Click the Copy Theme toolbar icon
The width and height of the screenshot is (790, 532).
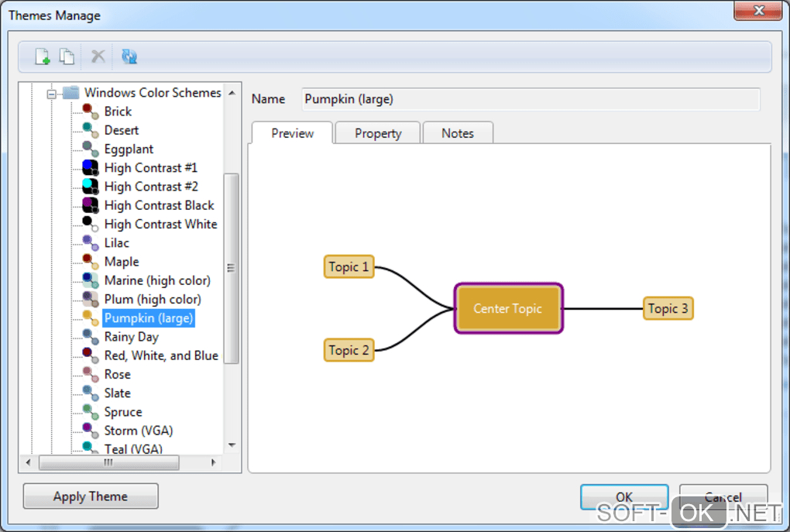[67, 56]
